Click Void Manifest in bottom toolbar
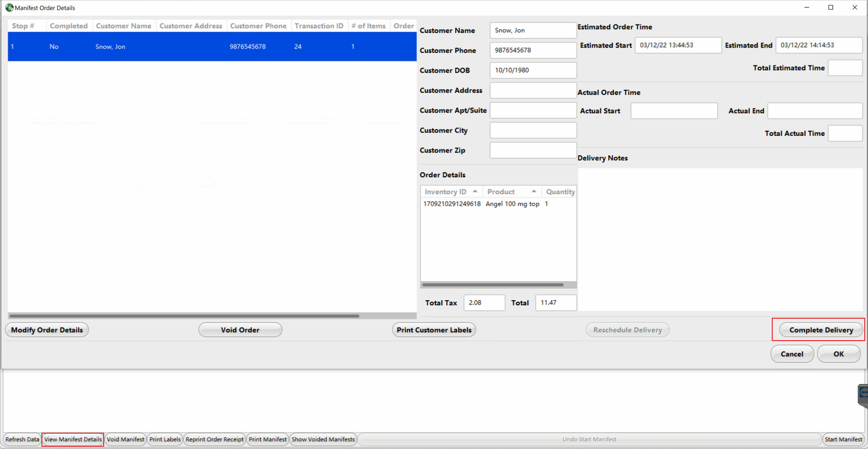The image size is (868, 449). pyautogui.click(x=126, y=439)
